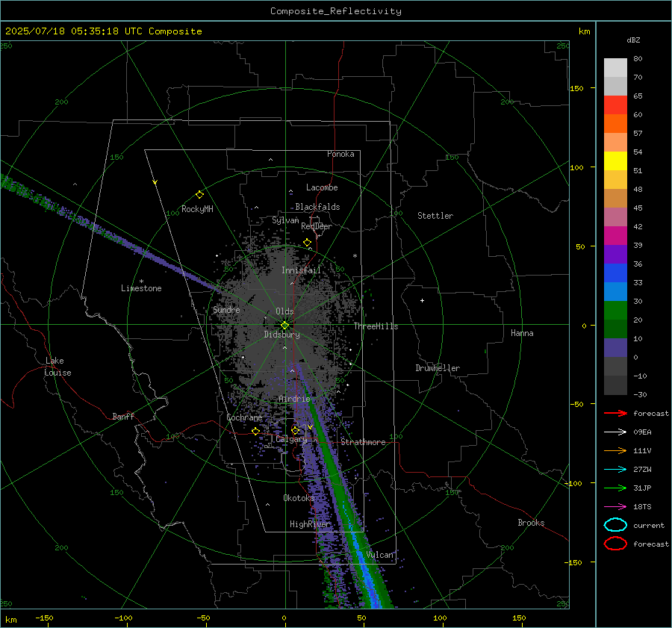Click the Composite_Reflectivity title

point(335,11)
